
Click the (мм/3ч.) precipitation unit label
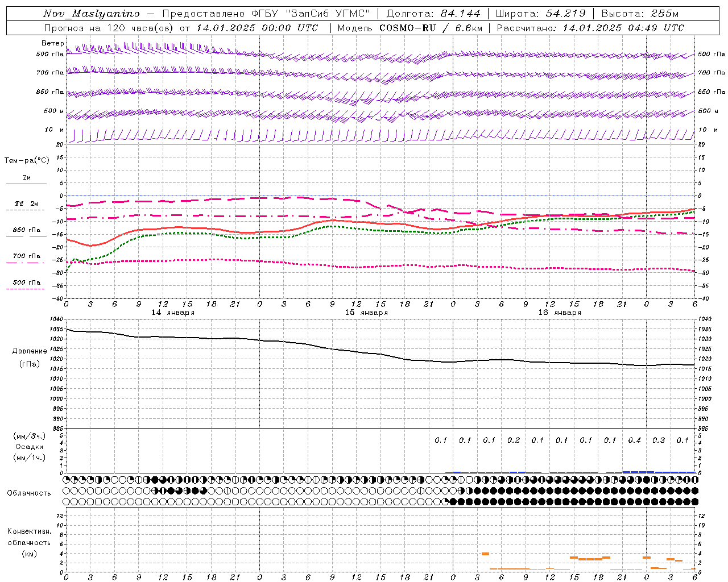click(30, 436)
